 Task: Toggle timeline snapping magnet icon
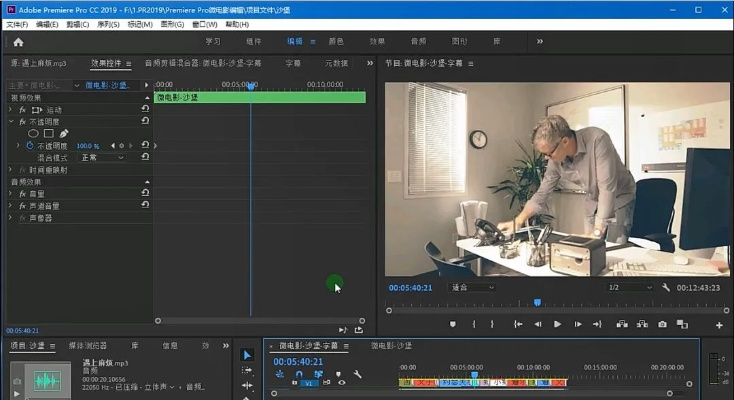[x=299, y=374]
